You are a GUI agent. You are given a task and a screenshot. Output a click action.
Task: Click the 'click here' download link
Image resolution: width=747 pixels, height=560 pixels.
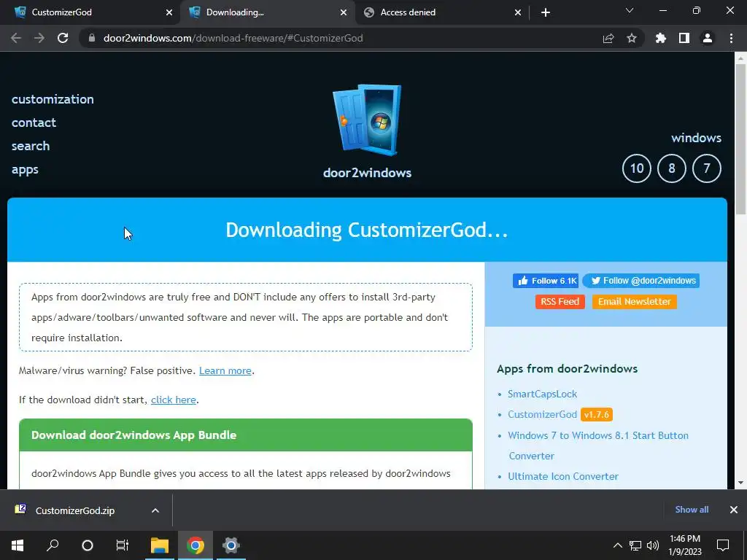174,400
